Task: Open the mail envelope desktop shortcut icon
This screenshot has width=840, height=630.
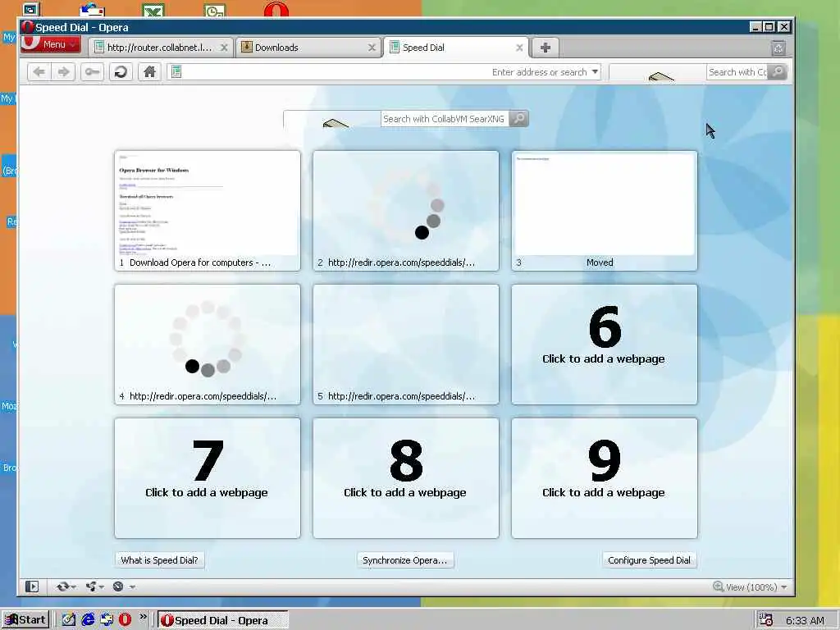Action: click(x=92, y=10)
